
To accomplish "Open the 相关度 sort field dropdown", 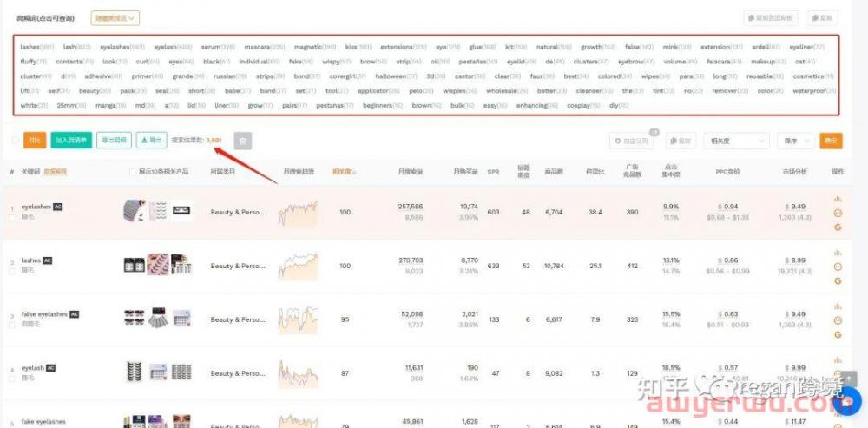I will coord(736,141).
